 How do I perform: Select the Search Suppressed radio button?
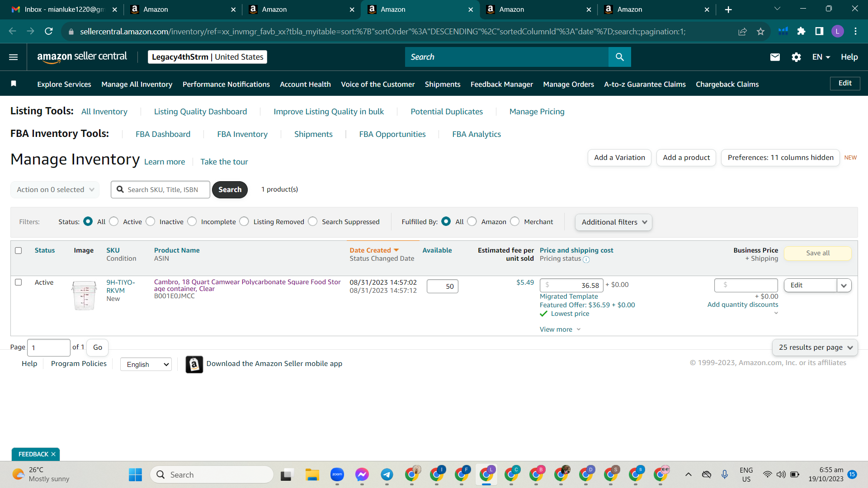pyautogui.click(x=313, y=221)
